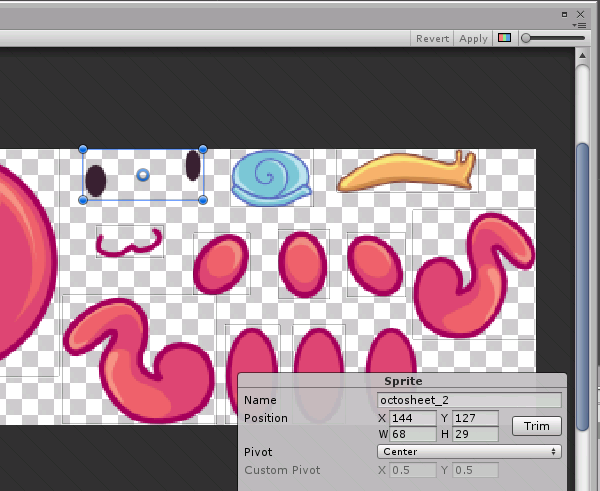The image size is (600, 491).
Task: Click the Apply button
Action: point(473,38)
